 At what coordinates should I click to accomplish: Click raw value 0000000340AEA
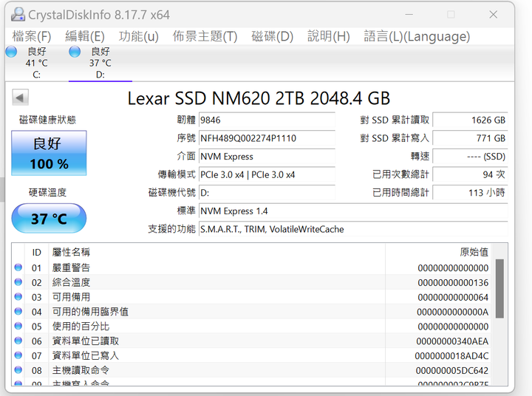coord(452,341)
